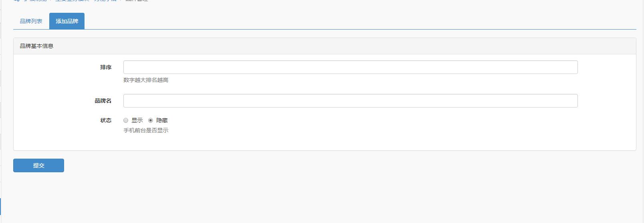Focus the 排序 input field
The width and height of the screenshot is (644, 223).
(350, 67)
